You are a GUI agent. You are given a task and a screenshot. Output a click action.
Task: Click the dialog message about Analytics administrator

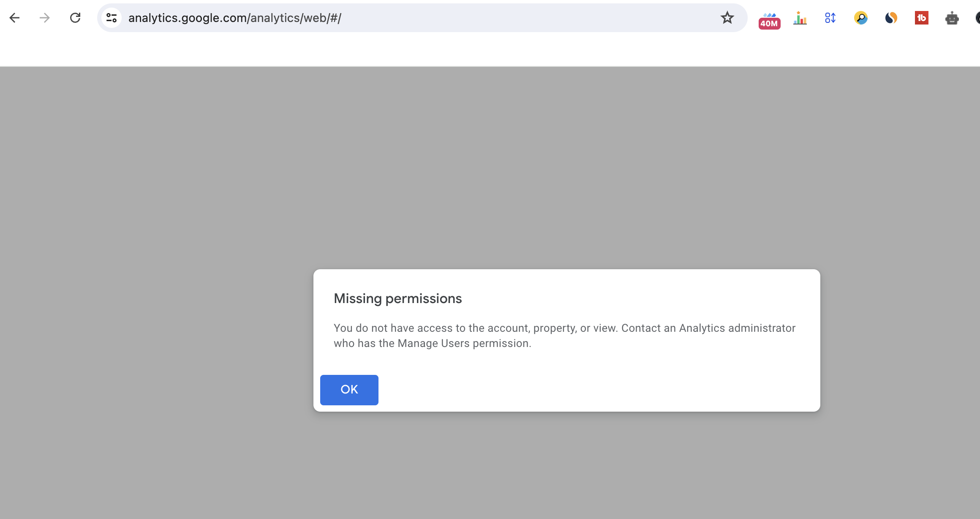(564, 336)
